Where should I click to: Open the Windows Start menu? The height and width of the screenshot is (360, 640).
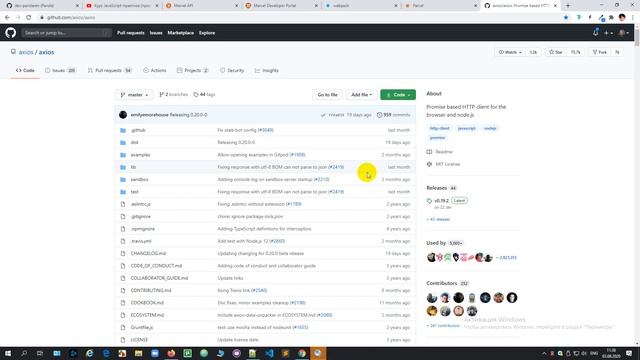pyautogui.click(x=8, y=353)
